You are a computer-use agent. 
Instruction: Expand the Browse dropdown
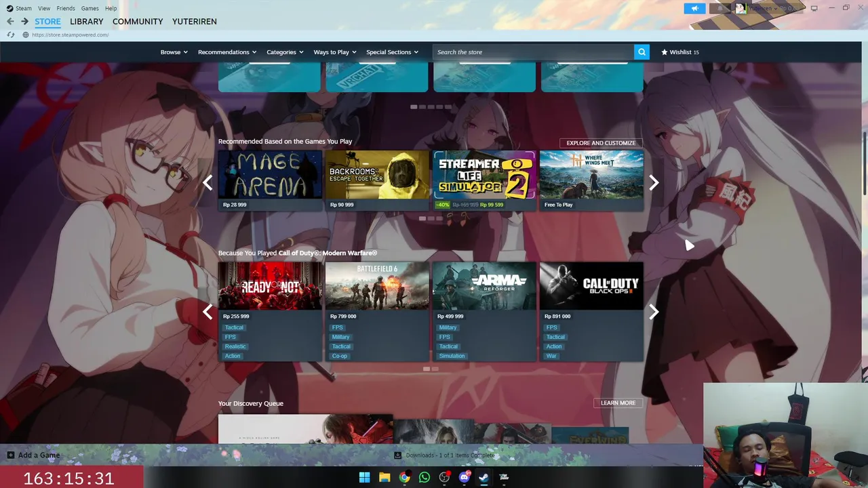coord(174,52)
